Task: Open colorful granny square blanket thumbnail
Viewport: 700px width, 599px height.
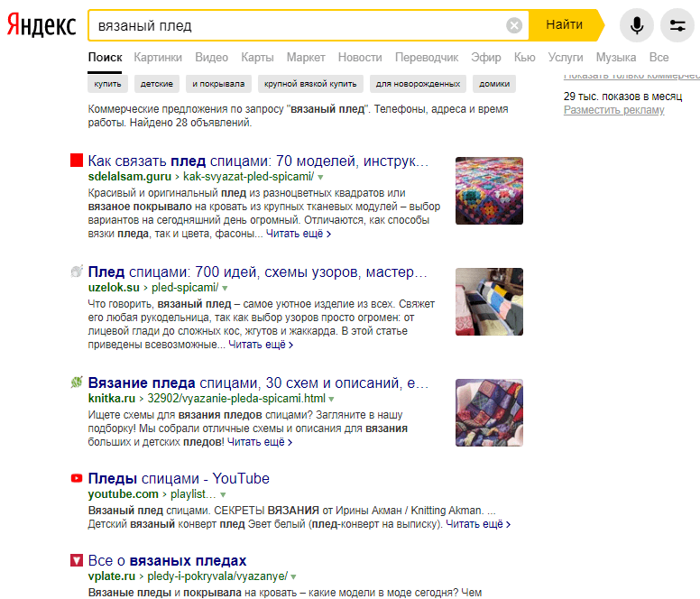Action: coord(489,190)
